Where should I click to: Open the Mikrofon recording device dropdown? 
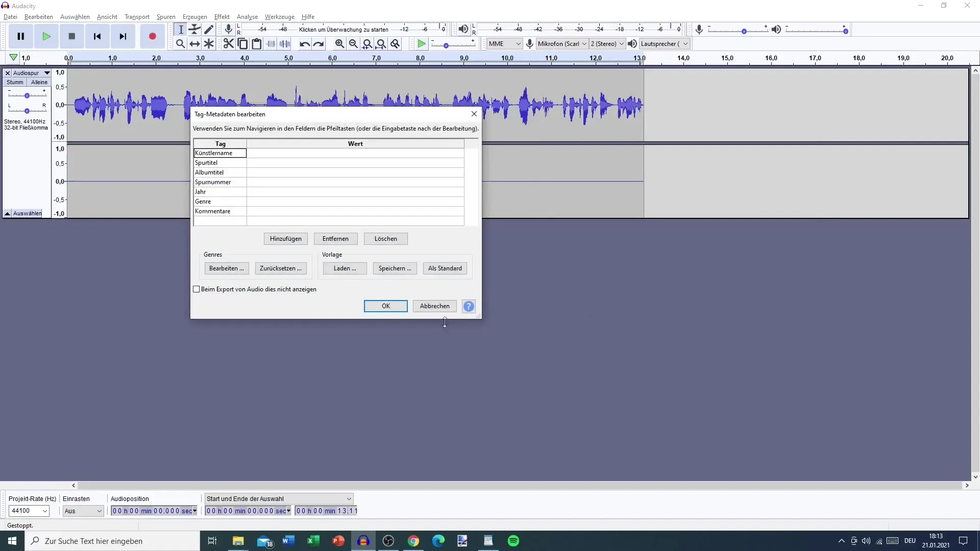coord(562,44)
